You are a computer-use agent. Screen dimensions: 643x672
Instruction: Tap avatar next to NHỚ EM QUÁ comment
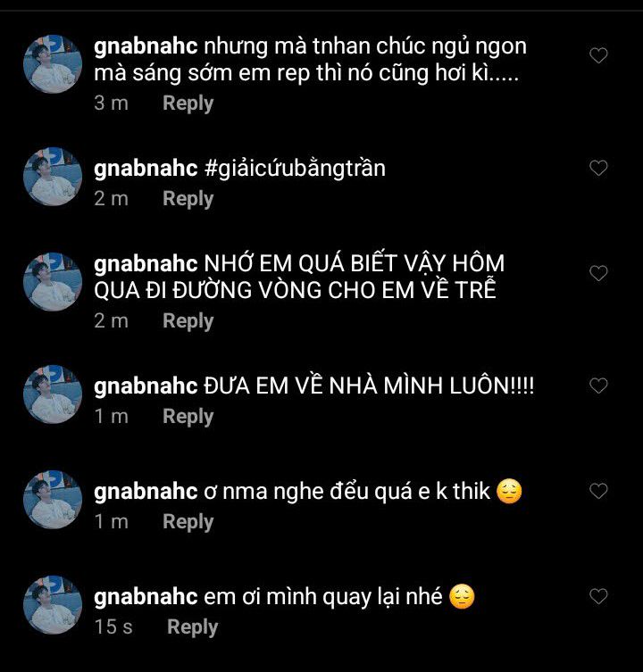[53, 282]
